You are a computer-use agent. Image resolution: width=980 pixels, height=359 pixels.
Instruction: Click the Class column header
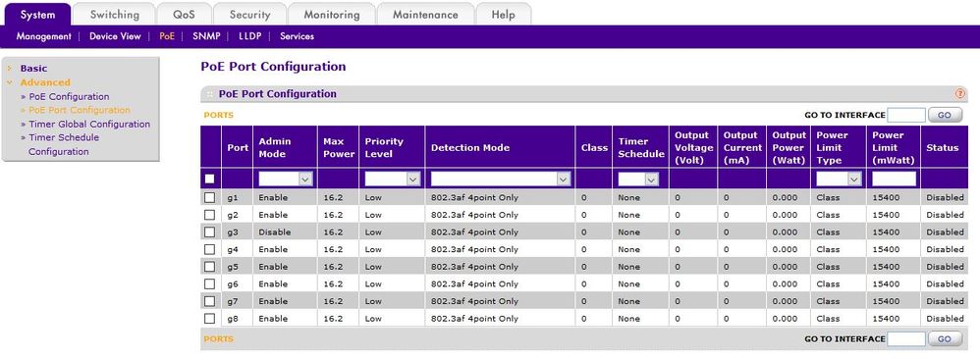tap(594, 148)
